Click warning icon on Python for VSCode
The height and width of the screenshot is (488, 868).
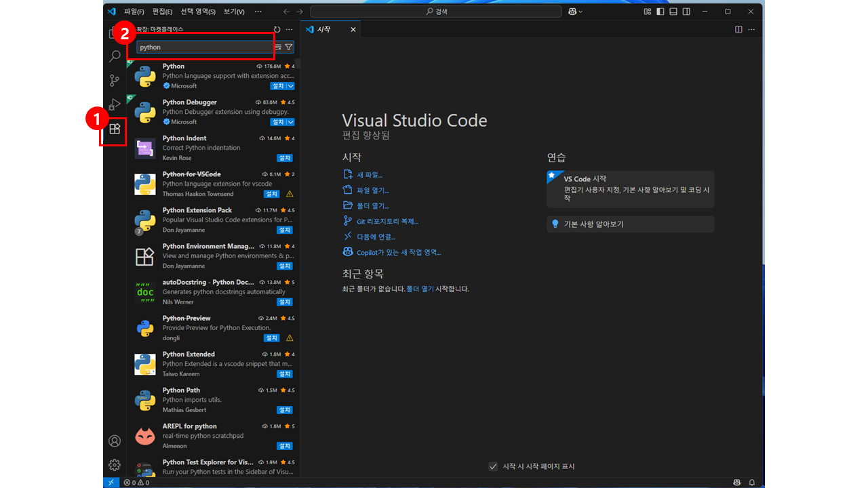290,194
